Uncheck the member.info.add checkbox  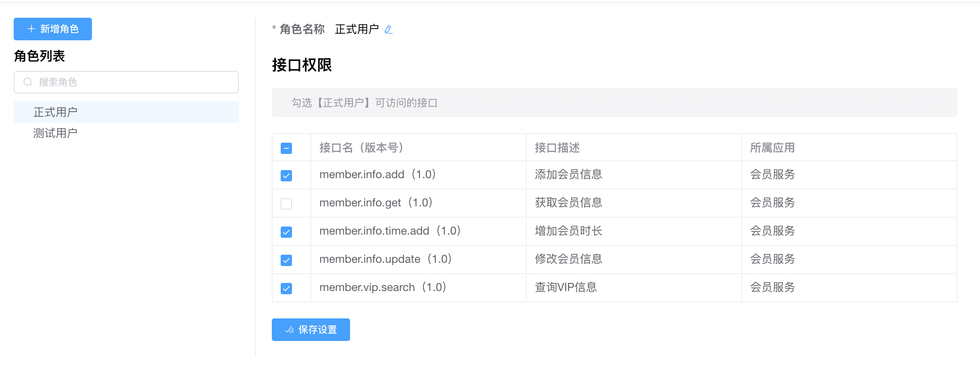[x=286, y=176]
